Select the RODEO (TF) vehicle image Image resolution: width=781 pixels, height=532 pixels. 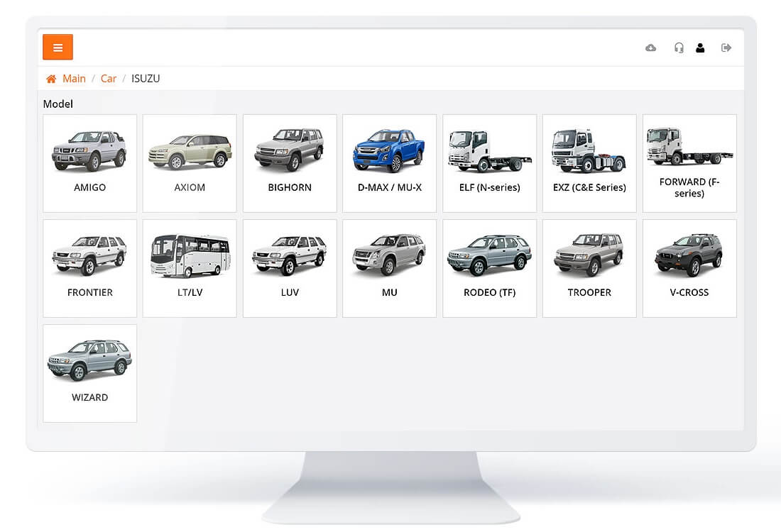[x=490, y=255]
